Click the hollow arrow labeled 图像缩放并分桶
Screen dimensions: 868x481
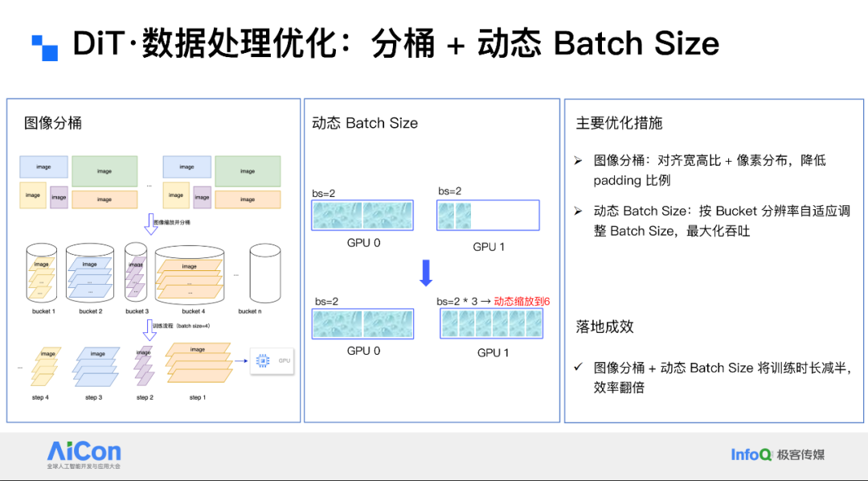pyautogui.click(x=150, y=224)
